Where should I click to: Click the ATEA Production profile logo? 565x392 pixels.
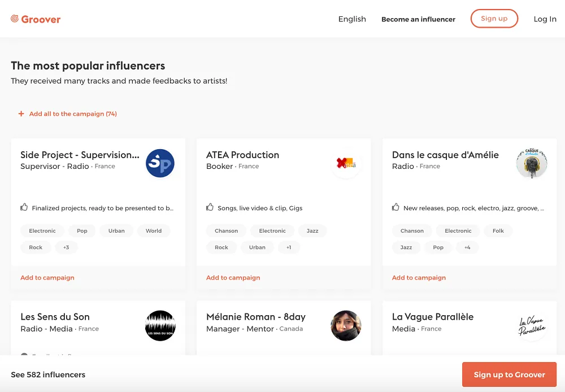346,163
